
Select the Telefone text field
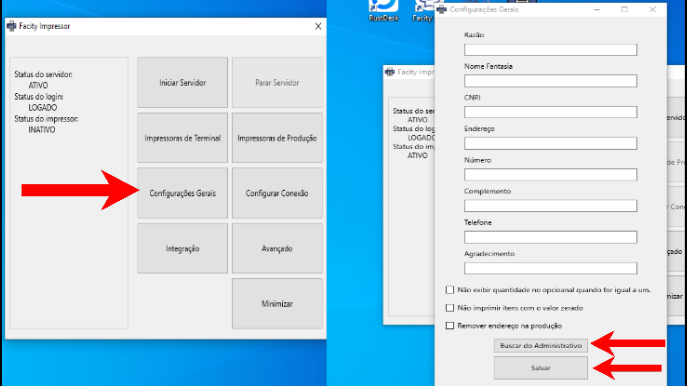550,237
